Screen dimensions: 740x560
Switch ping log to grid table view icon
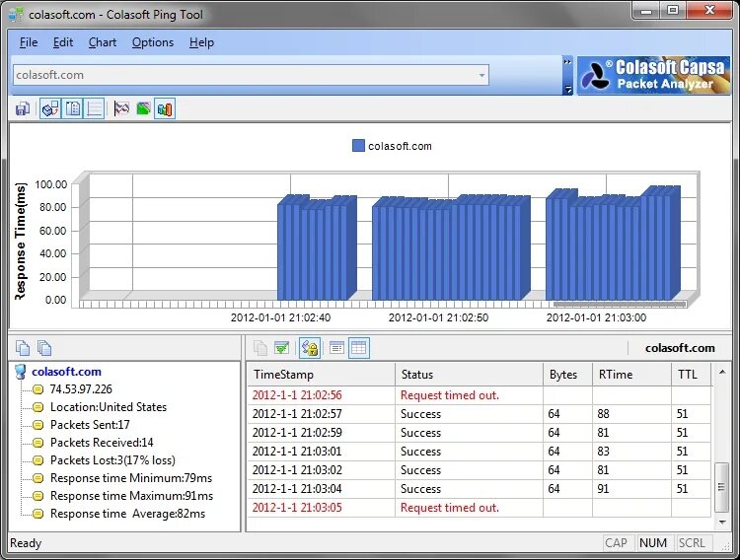[x=359, y=348]
